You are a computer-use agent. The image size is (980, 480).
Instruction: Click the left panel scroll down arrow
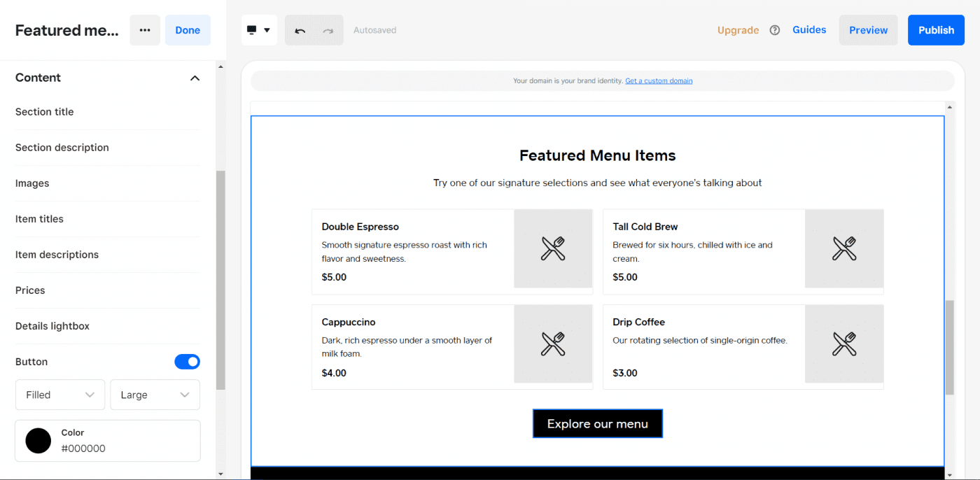pos(220,474)
